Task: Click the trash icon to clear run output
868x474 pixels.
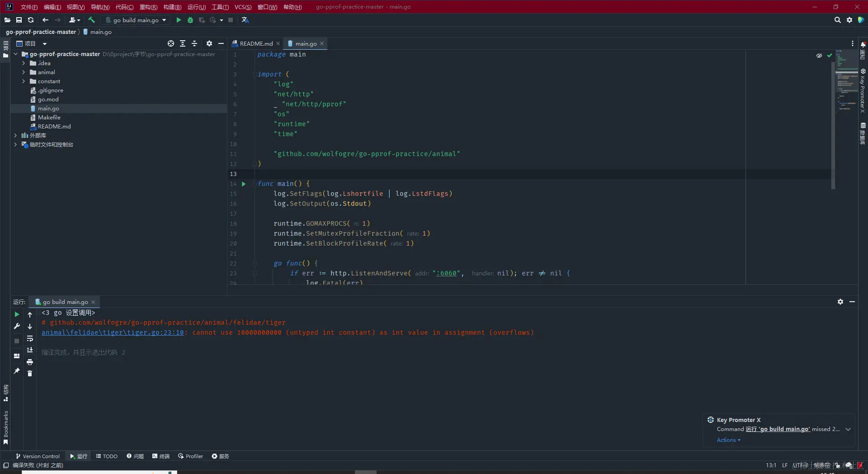Action: tap(30, 374)
